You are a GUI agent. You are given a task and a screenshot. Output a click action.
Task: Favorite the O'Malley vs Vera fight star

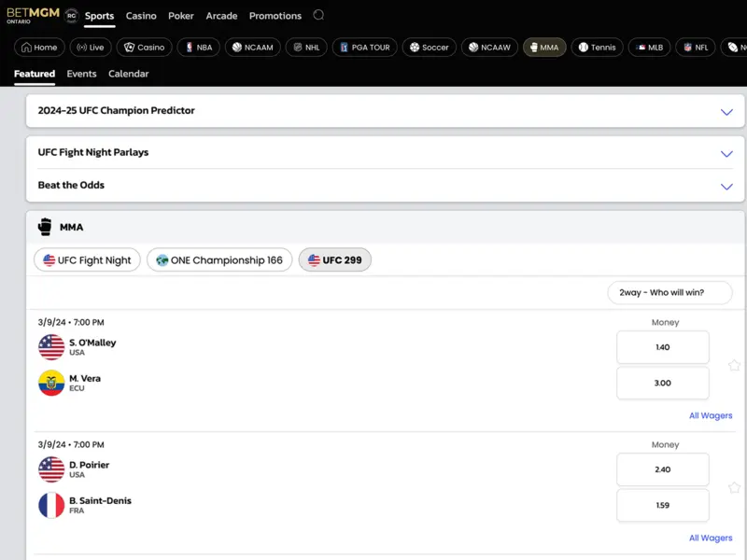[x=734, y=365]
